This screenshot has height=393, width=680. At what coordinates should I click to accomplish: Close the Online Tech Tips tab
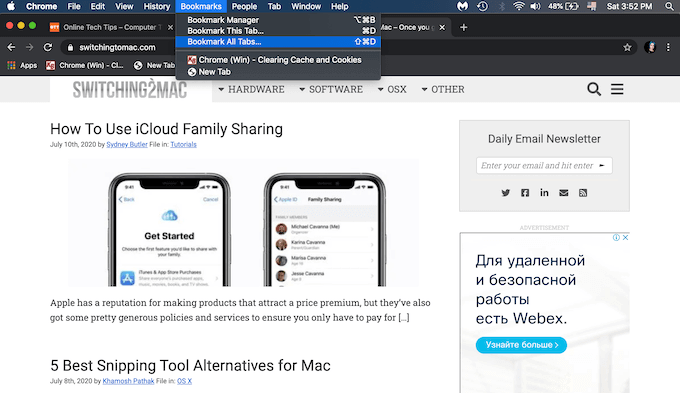[x=170, y=27]
